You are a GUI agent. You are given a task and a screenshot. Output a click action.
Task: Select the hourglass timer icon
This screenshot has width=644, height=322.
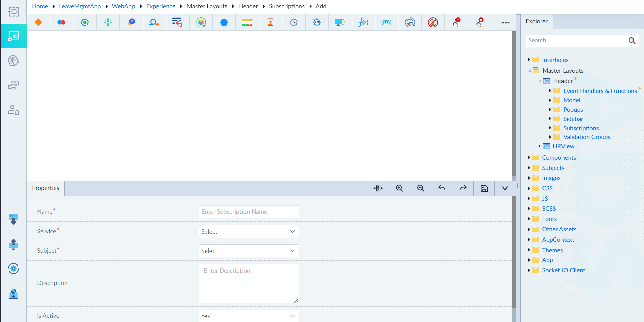[x=270, y=22]
